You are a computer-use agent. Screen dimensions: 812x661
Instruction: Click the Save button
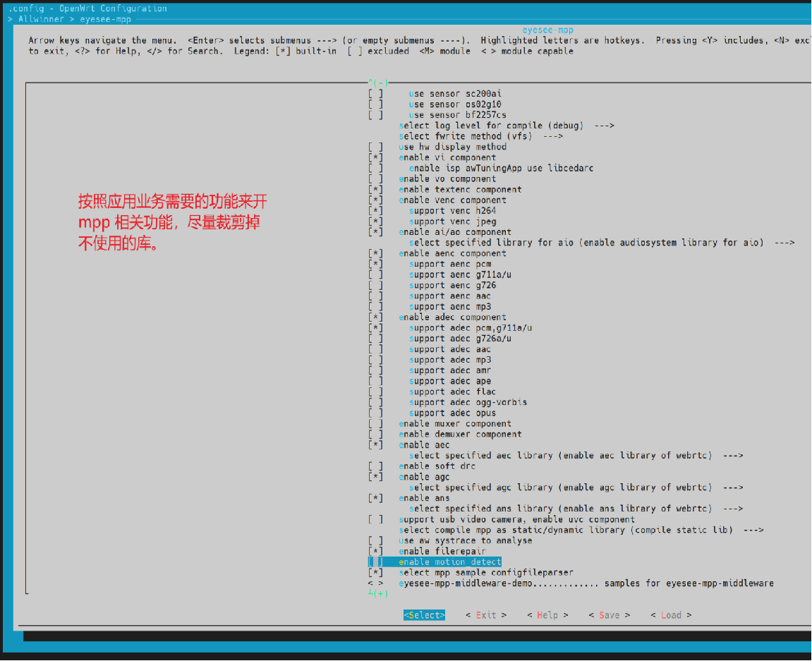pos(609,615)
